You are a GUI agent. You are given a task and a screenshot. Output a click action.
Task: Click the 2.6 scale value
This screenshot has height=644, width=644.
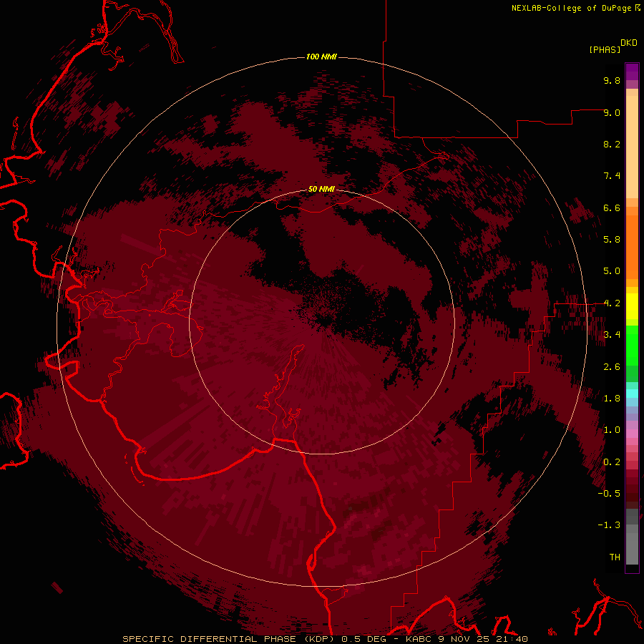[x=612, y=367]
